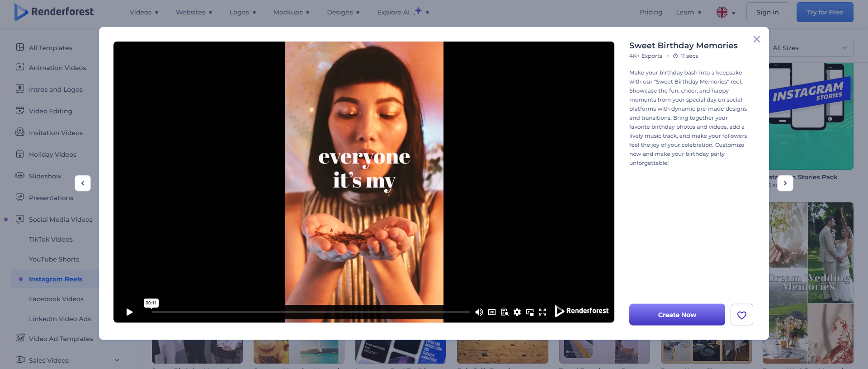
Task: Open the Websites dropdown menu
Action: (194, 12)
